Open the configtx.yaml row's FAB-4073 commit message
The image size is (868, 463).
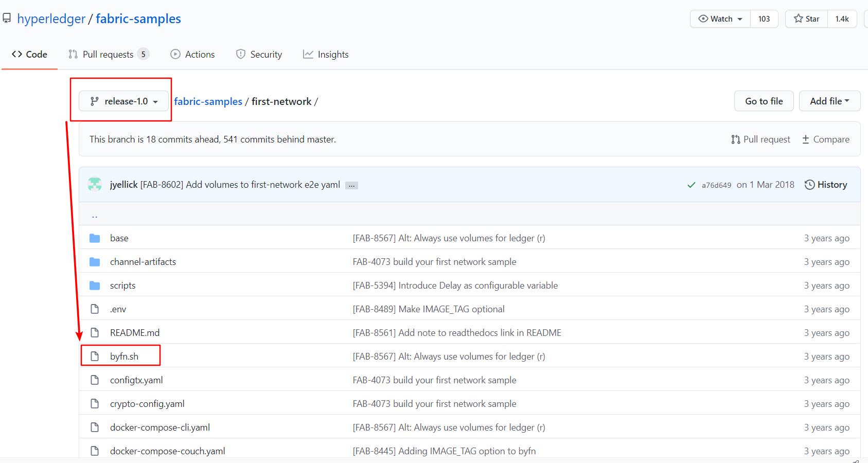(434, 380)
